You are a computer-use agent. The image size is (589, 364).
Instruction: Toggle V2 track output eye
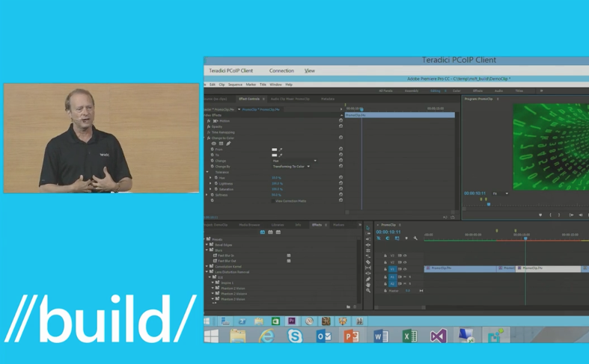tap(405, 262)
